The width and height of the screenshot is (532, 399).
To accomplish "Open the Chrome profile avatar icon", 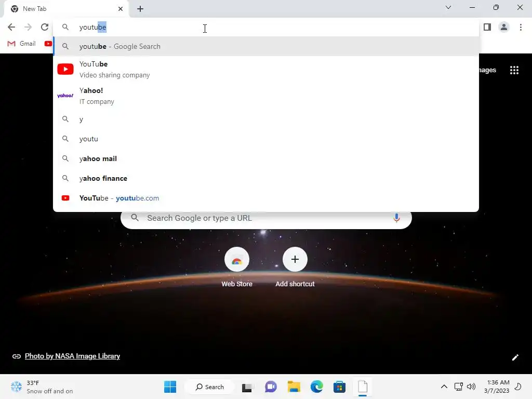I will click(504, 27).
